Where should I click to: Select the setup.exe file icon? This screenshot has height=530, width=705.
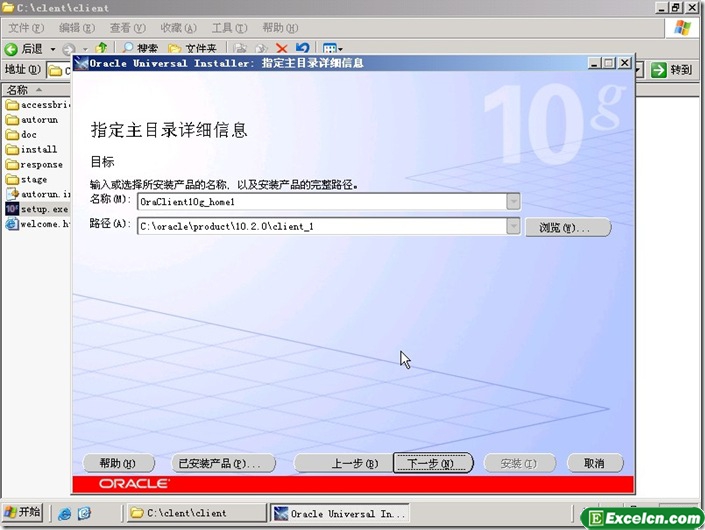click(x=13, y=209)
